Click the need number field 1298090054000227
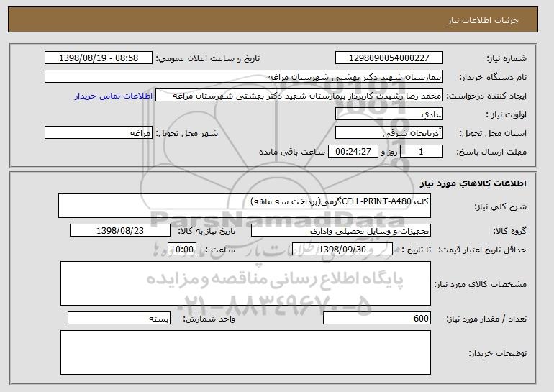This screenshot has width=554, height=392. click(389, 58)
